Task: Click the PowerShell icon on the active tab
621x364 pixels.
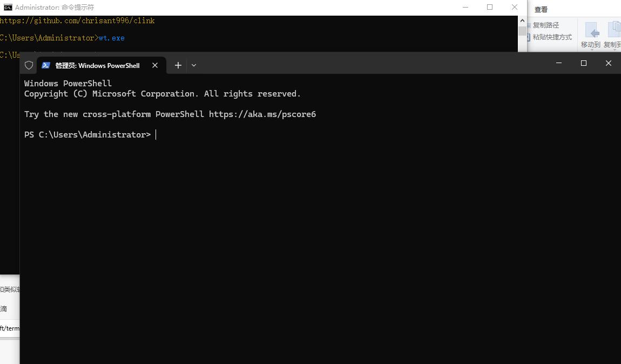Action: point(45,65)
